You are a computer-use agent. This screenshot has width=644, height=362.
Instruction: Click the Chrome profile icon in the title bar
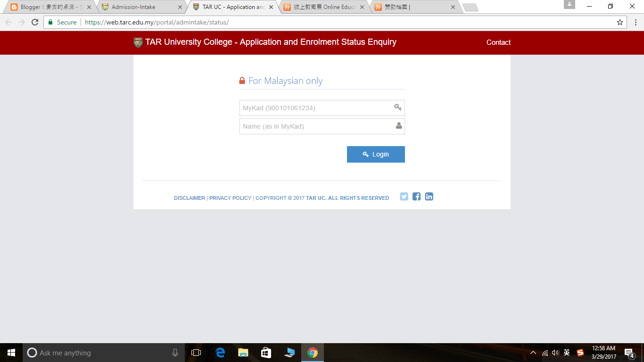pyautogui.click(x=570, y=4)
